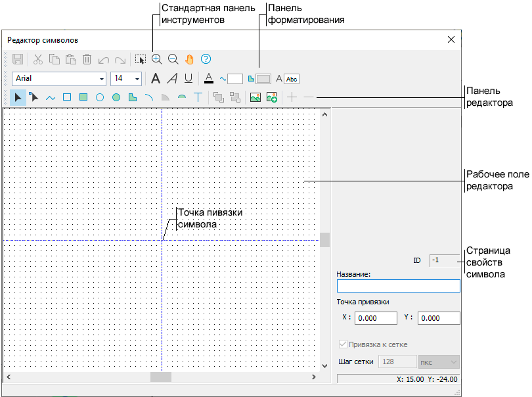Viewport: 532px width, 397px height.
Task: Select the unfilled rectangle drawing tool
Action: coord(67,97)
